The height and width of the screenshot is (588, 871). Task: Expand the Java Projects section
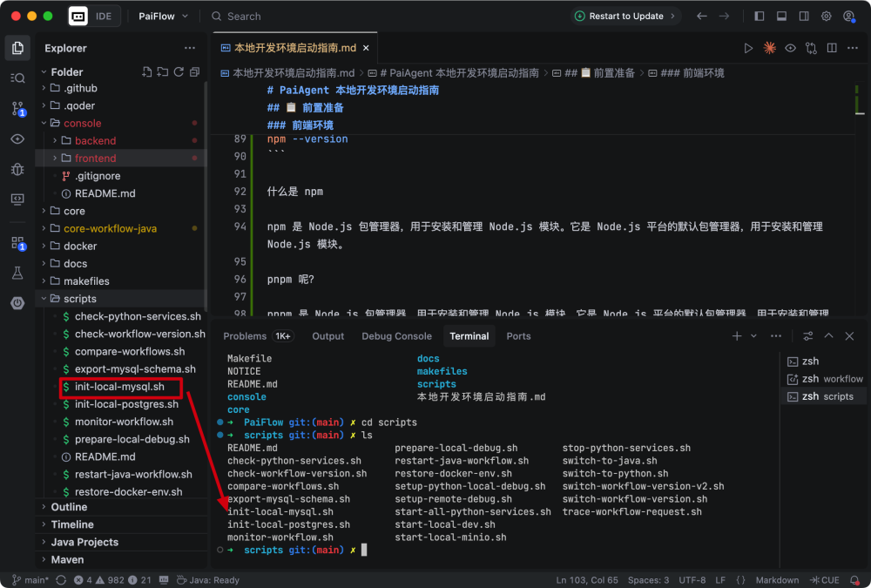click(x=84, y=542)
